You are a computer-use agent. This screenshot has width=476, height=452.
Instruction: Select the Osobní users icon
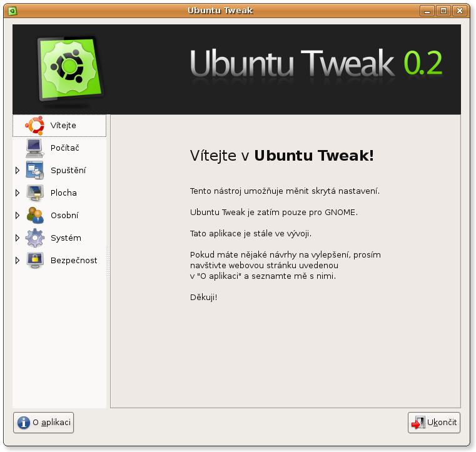(x=35, y=216)
